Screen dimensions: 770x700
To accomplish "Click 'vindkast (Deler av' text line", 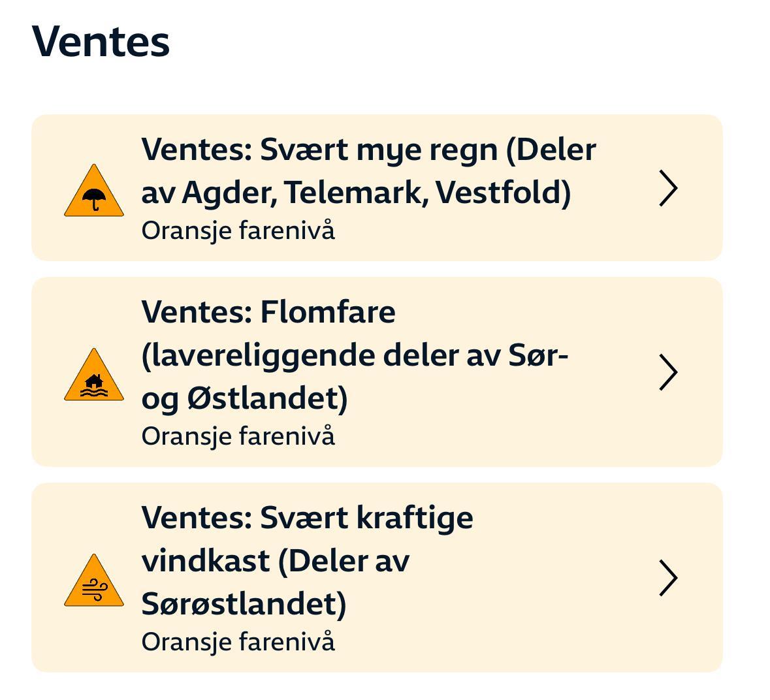I will coord(275,561).
